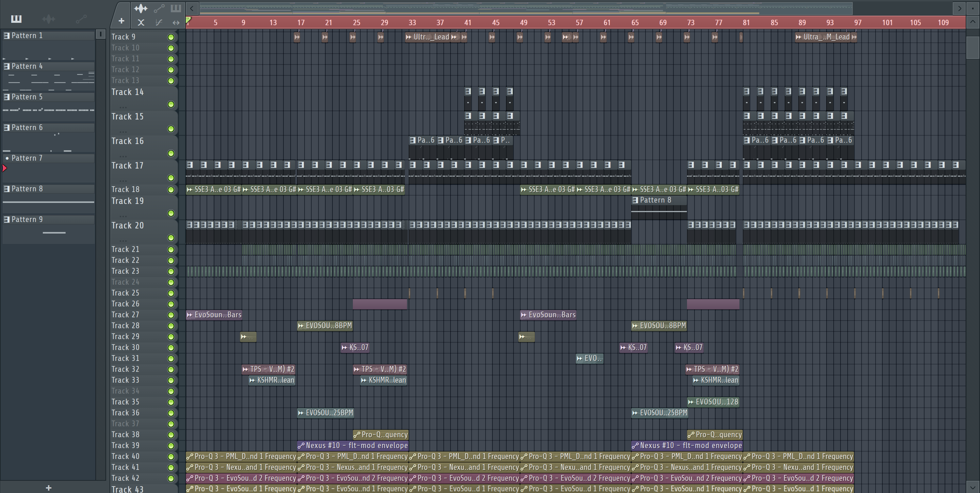Click the vertical scroll up arrow
The height and width of the screenshot is (493, 980).
click(x=973, y=22)
